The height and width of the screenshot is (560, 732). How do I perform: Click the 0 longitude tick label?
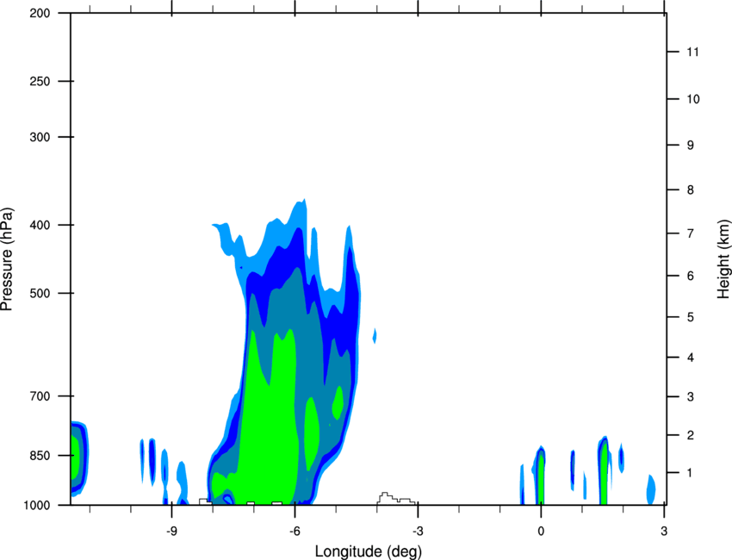click(x=541, y=531)
